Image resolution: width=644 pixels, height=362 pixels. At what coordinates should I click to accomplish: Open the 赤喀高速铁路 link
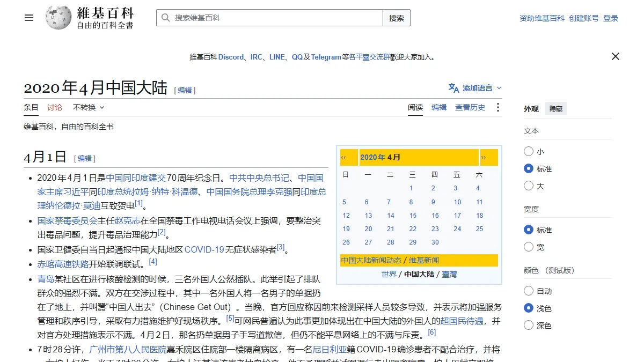pos(63,264)
